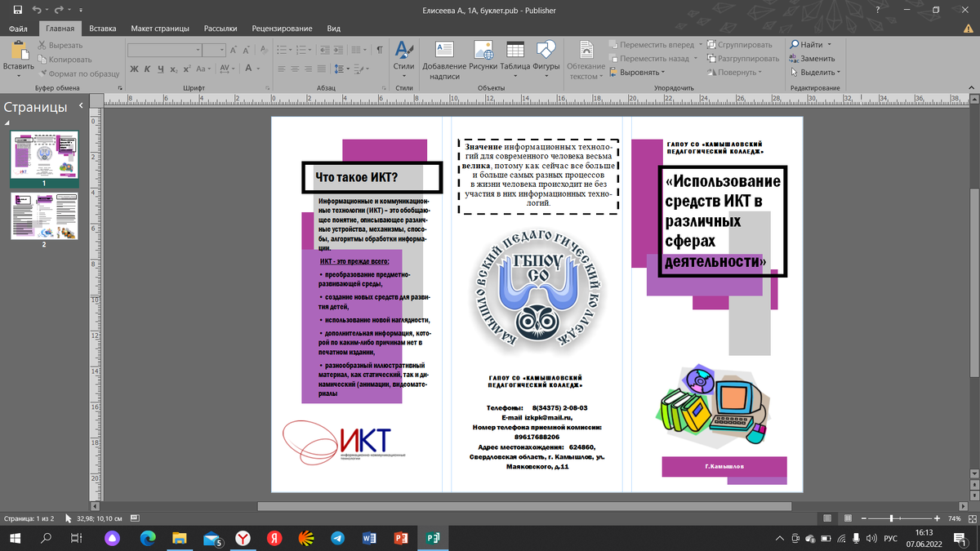Open the Paragraph (Абзац) dialog launcher
Viewport: 980px width, 551px height.
[384, 87]
